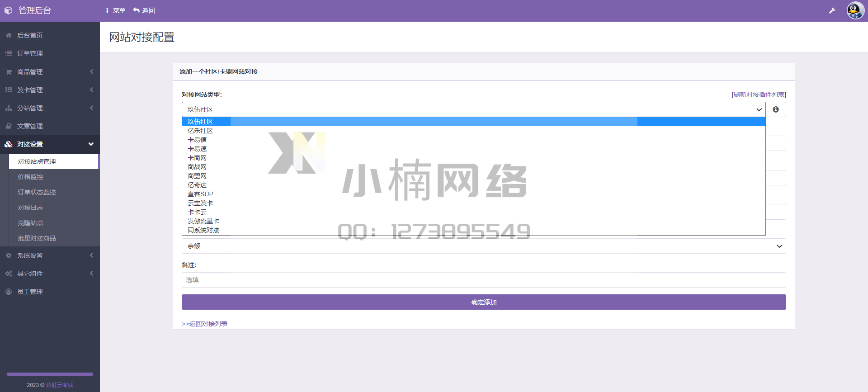Expand the 分站管理 chevron arrow
This screenshot has height=392, width=868.
pyautogui.click(x=91, y=108)
